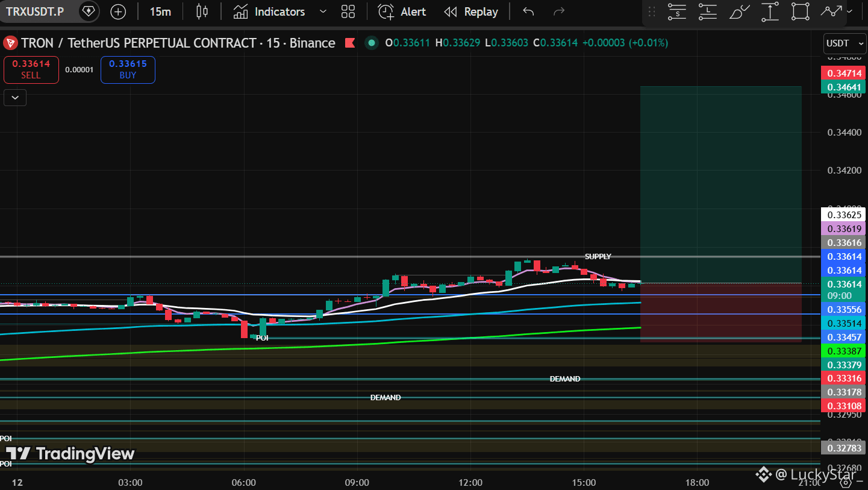
Task: Click the blue 0.33556 price label
Action: tap(843, 309)
